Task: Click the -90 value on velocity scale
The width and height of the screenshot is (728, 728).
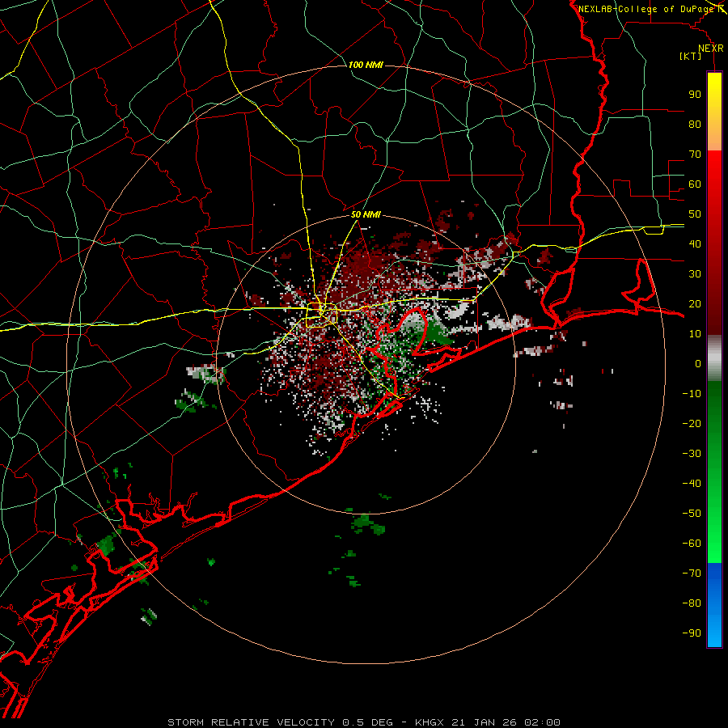Action: pos(692,633)
